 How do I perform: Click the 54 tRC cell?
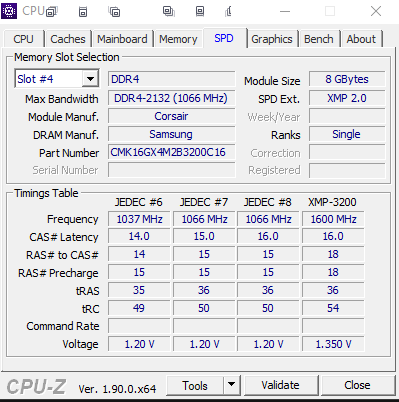click(333, 308)
